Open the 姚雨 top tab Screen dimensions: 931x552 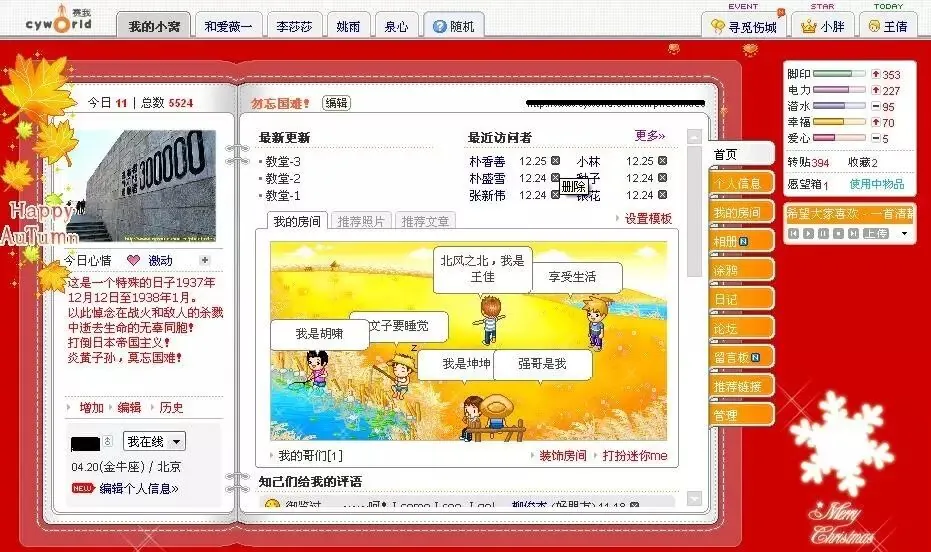[x=348, y=26]
